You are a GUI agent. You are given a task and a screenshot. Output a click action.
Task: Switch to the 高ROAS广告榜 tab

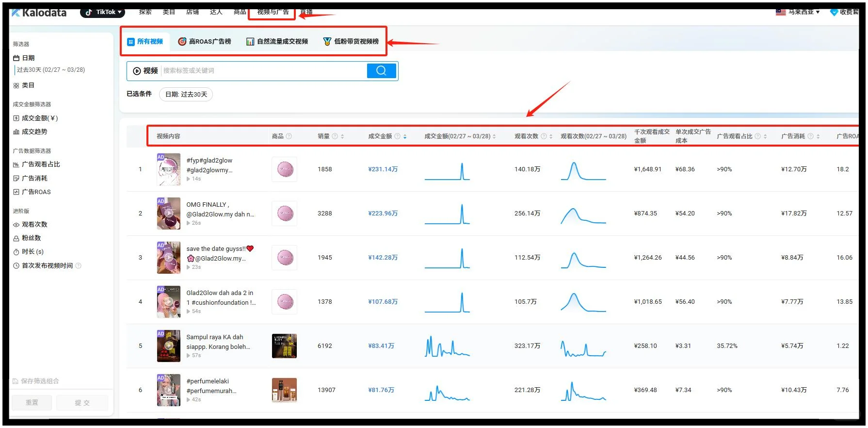[205, 41]
